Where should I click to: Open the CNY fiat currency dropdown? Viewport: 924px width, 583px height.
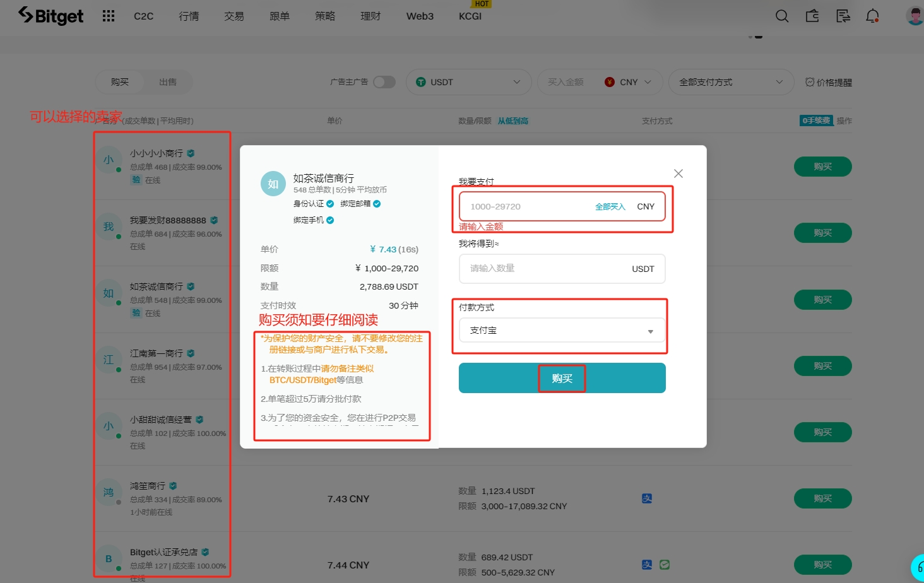click(629, 82)
